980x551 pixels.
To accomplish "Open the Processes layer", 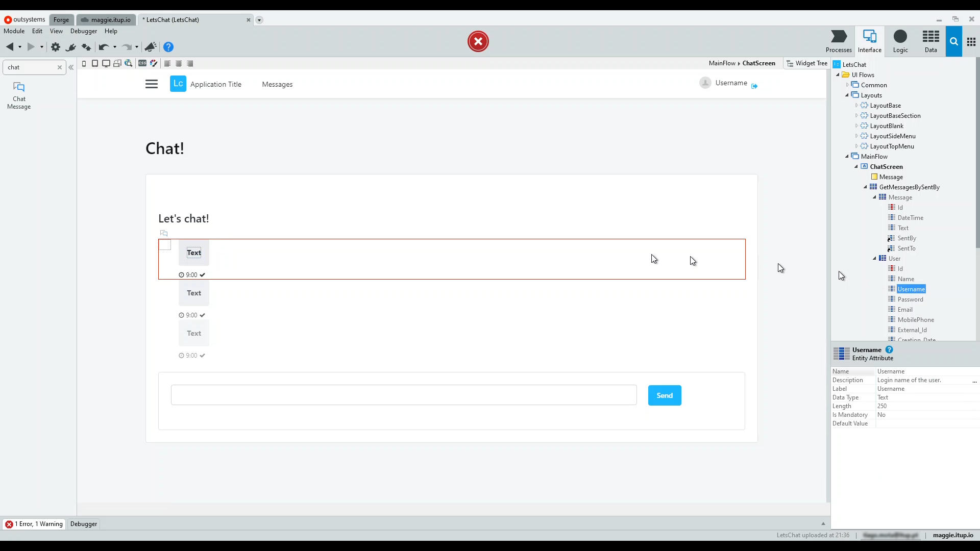I will pyautogui.click(x=839, y=41).
